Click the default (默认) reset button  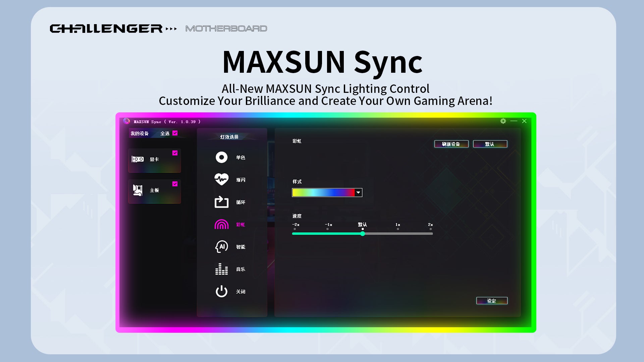(x=490, y=144)
